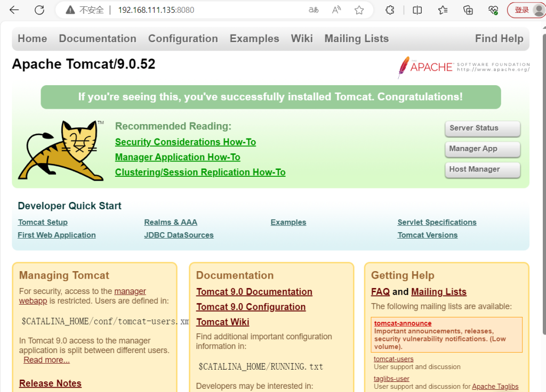Open the Tomcat 9.0 Documentation link
The width and height of the screenshot is (546, 392).
[x=254, y=292]
